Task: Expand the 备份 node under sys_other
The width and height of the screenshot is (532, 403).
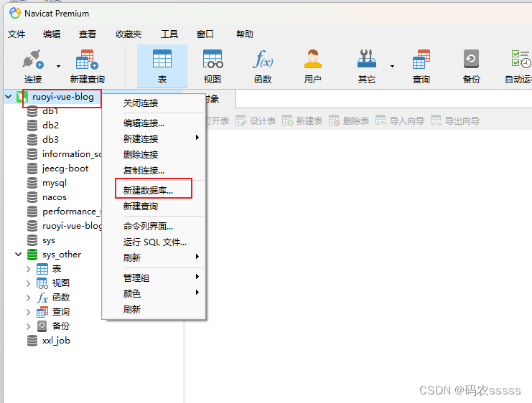Action: (29, 327)
